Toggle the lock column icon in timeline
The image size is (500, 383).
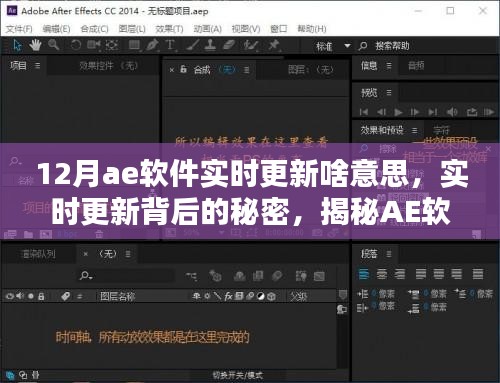(41, 296)
